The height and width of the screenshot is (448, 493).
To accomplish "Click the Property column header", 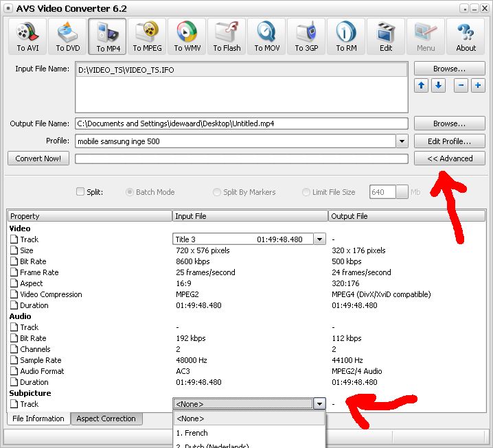I will (x=90, y=216).
